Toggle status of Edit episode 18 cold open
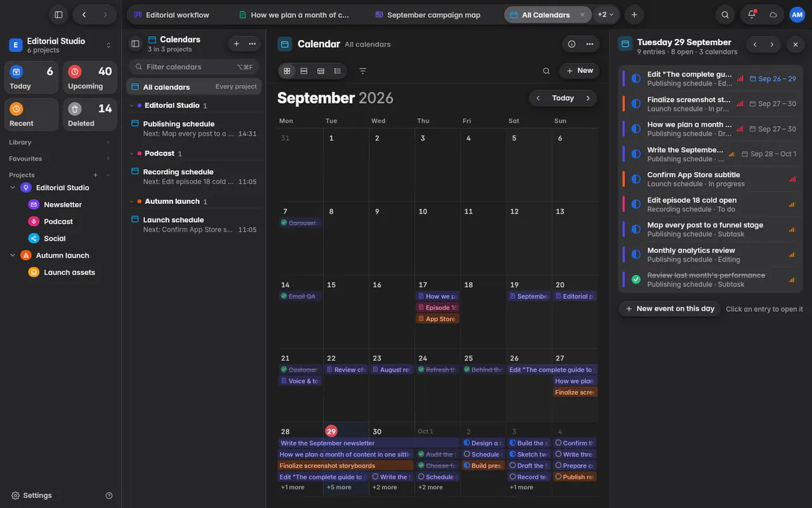Viewport: 812px width, 508px height. click(636, 204)
